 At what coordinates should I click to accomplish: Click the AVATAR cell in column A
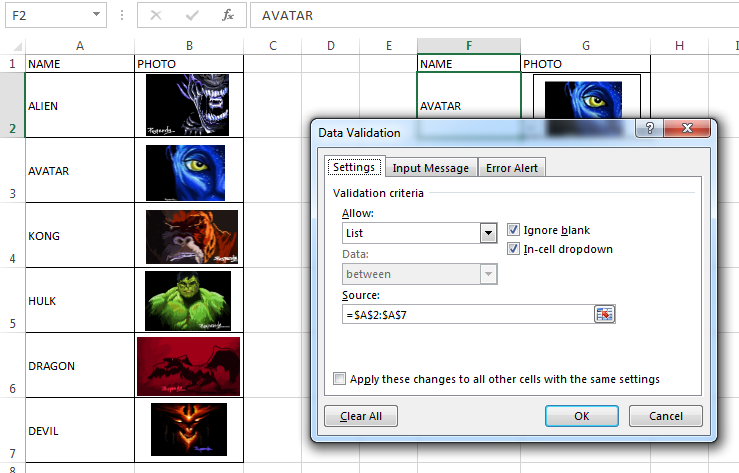80,170
